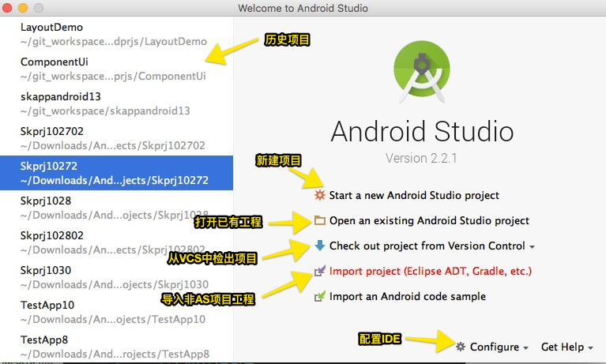
Task: Open the Configure dropdown menu
Action: tap(499, 347)
